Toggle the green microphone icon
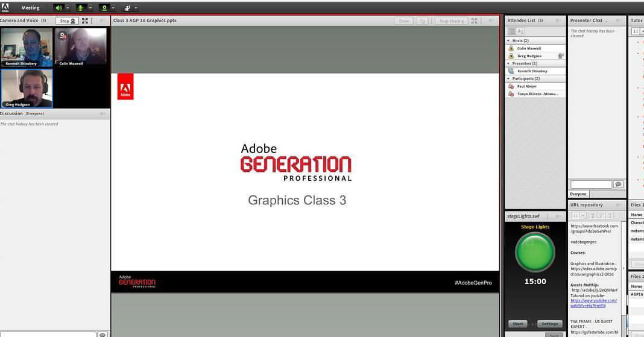644x337 pixels. tap(81, 8)
